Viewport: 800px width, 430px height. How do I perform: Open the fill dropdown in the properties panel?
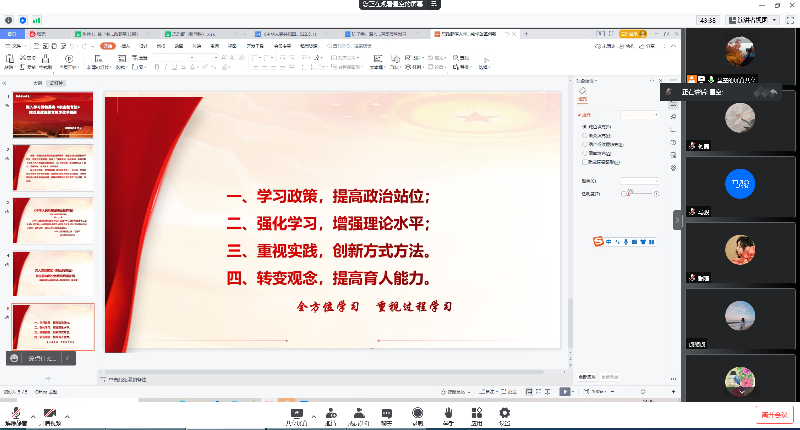(x=640, y=115)
